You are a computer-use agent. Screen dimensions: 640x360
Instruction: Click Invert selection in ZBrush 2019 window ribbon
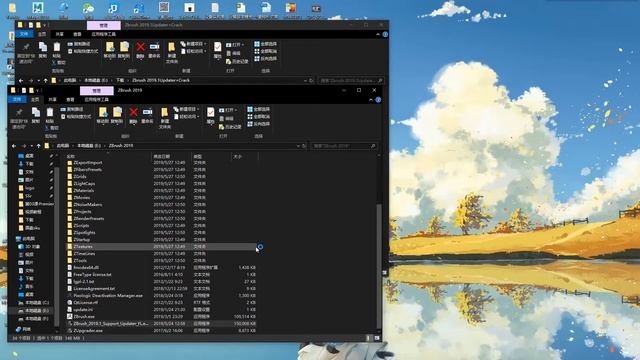258,124
